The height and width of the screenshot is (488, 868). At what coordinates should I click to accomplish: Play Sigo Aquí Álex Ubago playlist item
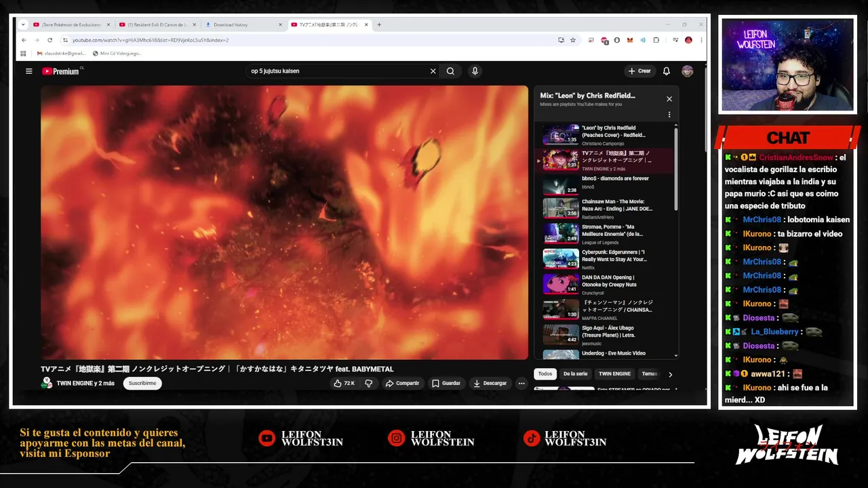(607, 335)
